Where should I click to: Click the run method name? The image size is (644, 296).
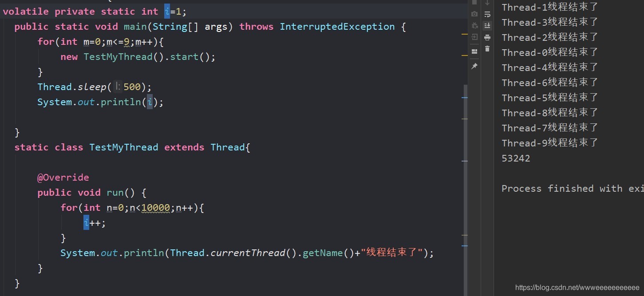[x=115, y=193]
